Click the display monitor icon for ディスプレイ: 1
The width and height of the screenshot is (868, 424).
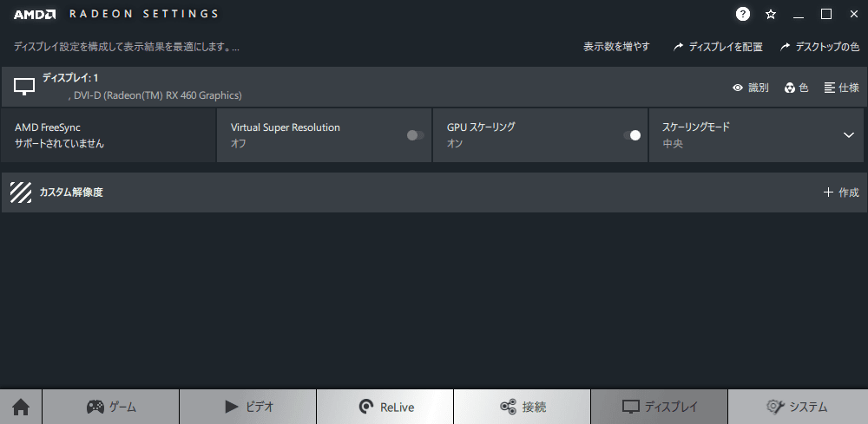point(23,86)
